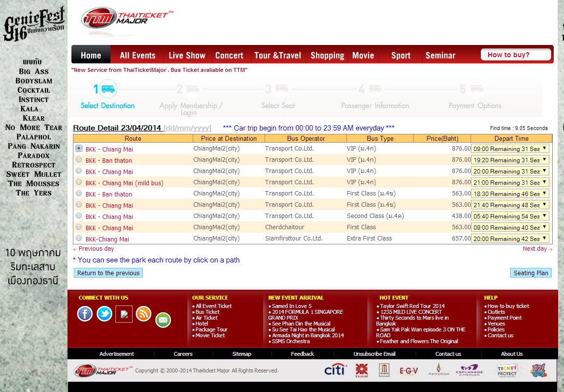Open the Seating Plan button
Image resolution: width=564 pixels, height=392 pixels.
tap(531, 273)
